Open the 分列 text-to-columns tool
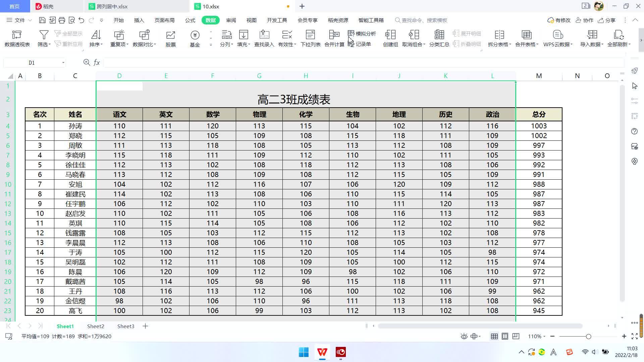This screenshot has height=362, width=644. click(225, 38)
